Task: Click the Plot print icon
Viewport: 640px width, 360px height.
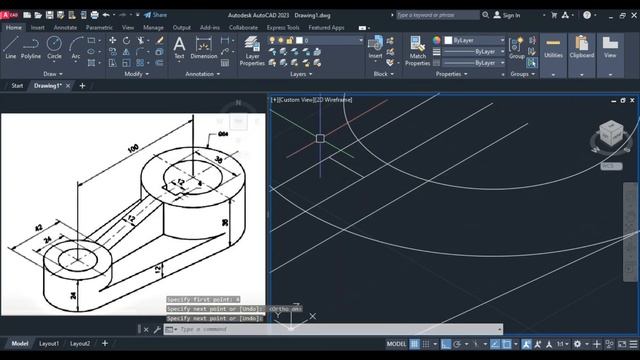Action: pos(94,15)
